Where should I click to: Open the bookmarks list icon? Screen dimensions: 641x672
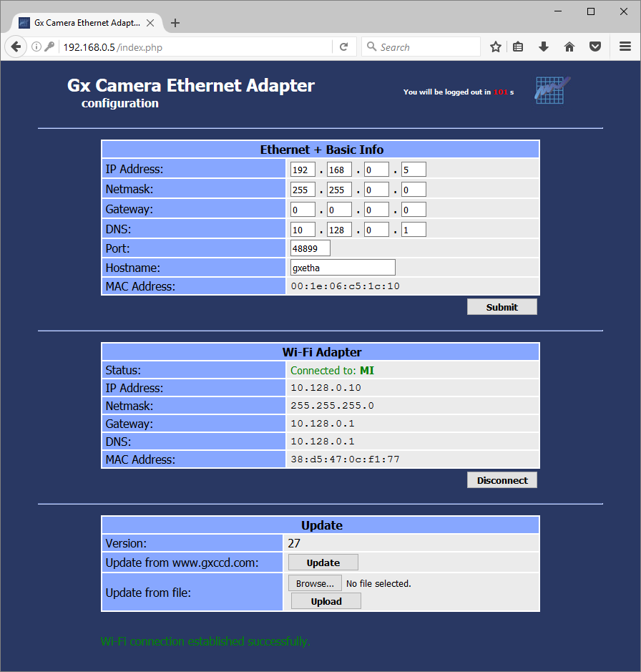[519, 47]
